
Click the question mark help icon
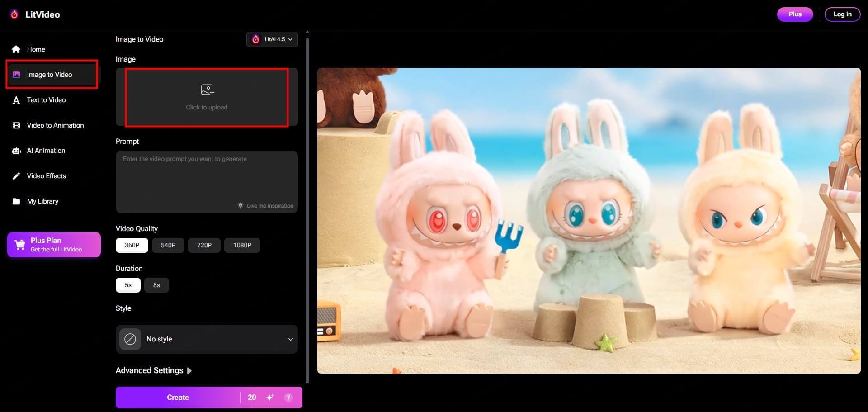288,398
